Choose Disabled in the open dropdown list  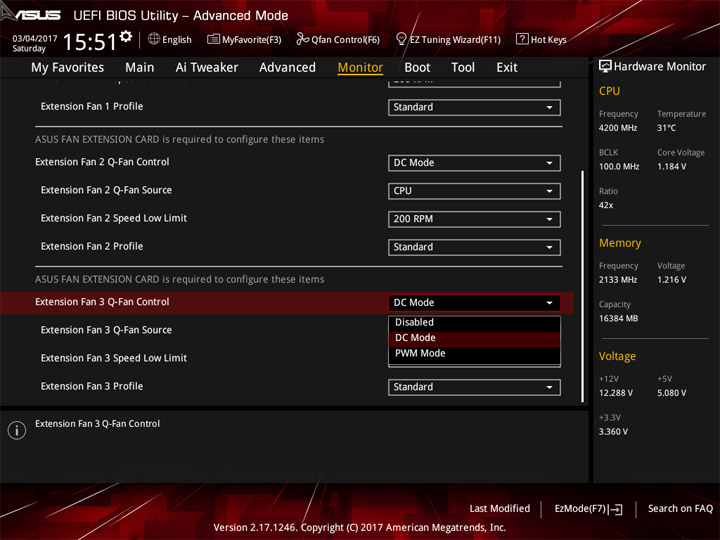[474, 322]
